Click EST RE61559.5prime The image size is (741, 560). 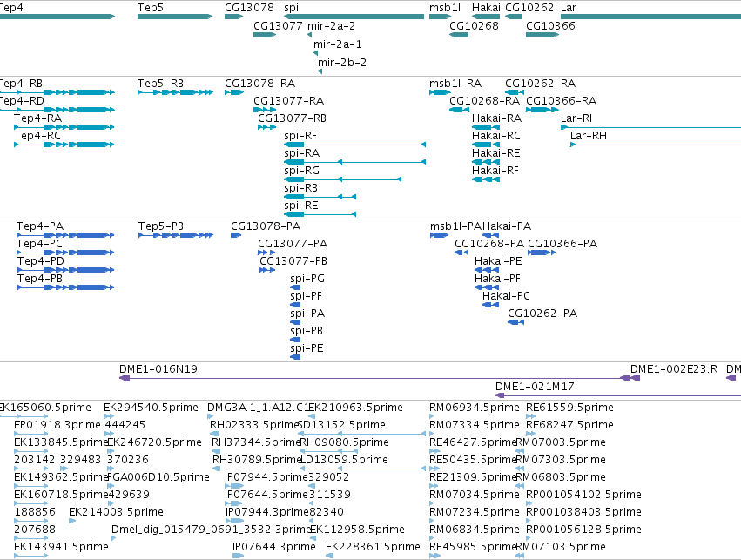tap(569, 408)
